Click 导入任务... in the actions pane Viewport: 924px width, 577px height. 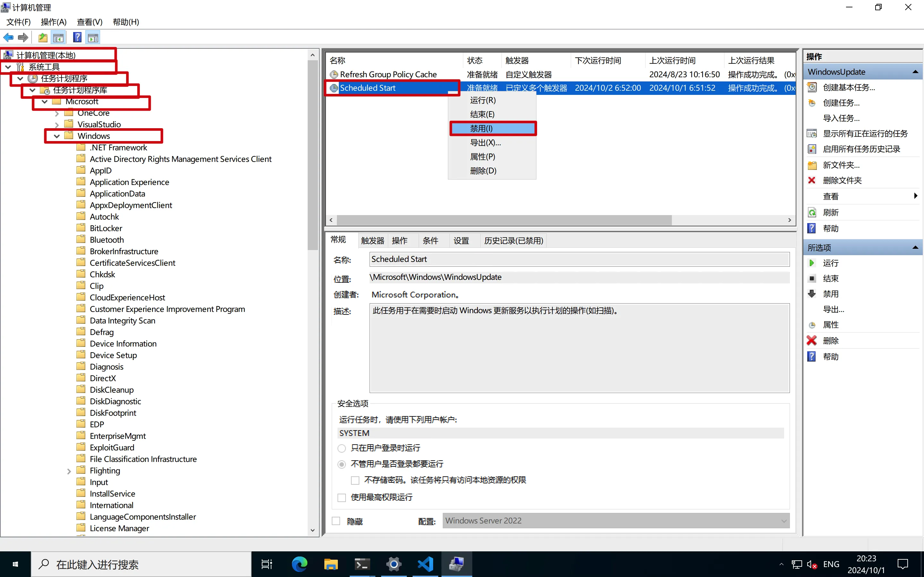[x=841, y=118]
